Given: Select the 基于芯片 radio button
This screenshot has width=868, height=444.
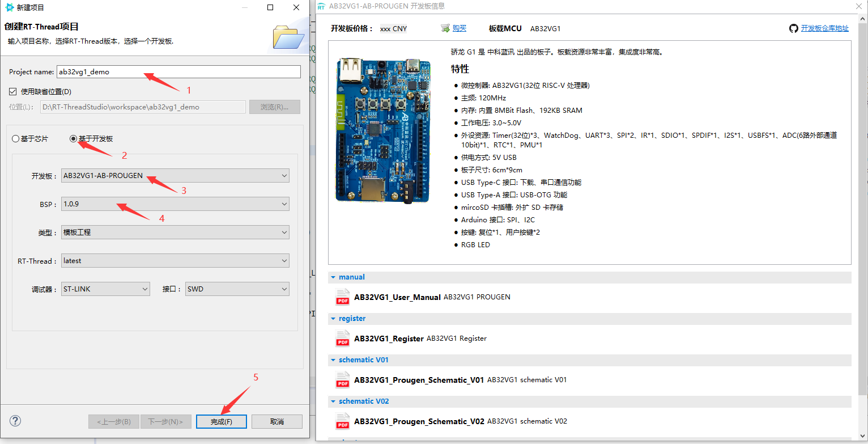Looking at the screenshot, I should click(x=16, y=139).
